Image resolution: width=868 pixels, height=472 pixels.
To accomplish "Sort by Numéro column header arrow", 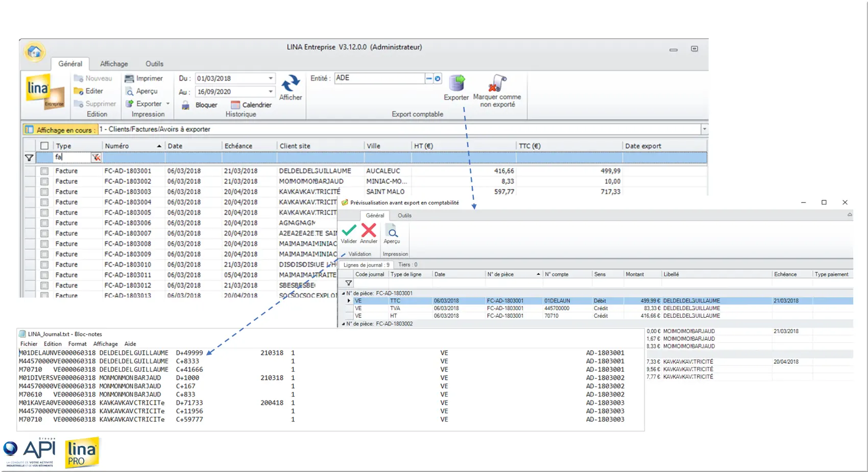I will [159, 146].
